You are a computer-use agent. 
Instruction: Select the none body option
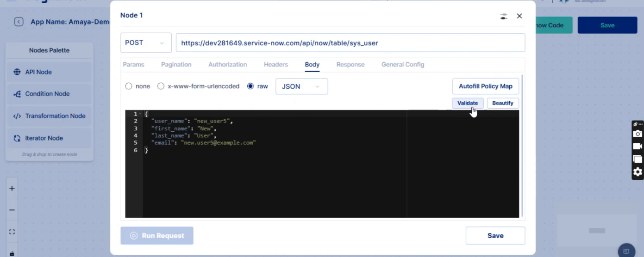[129, 86]
